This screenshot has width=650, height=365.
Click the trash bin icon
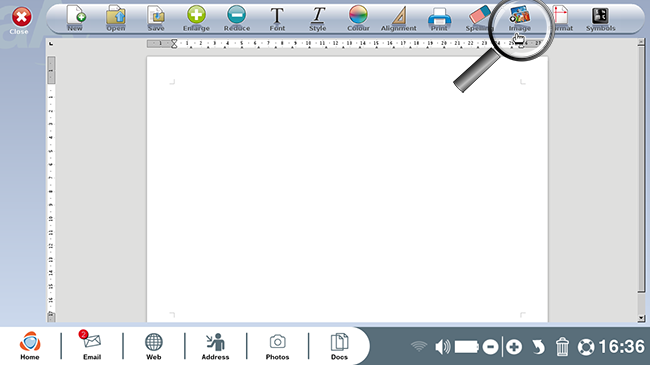[x=562, y=347]
